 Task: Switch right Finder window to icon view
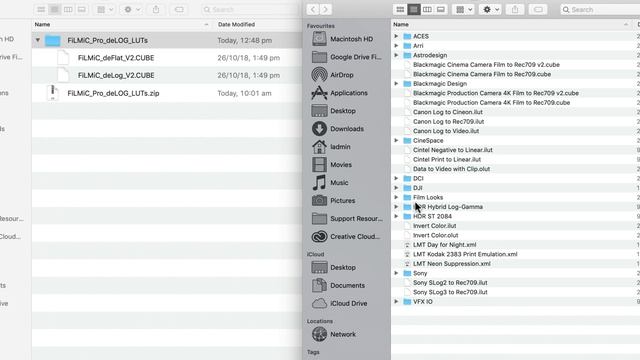tap(400, 9)
